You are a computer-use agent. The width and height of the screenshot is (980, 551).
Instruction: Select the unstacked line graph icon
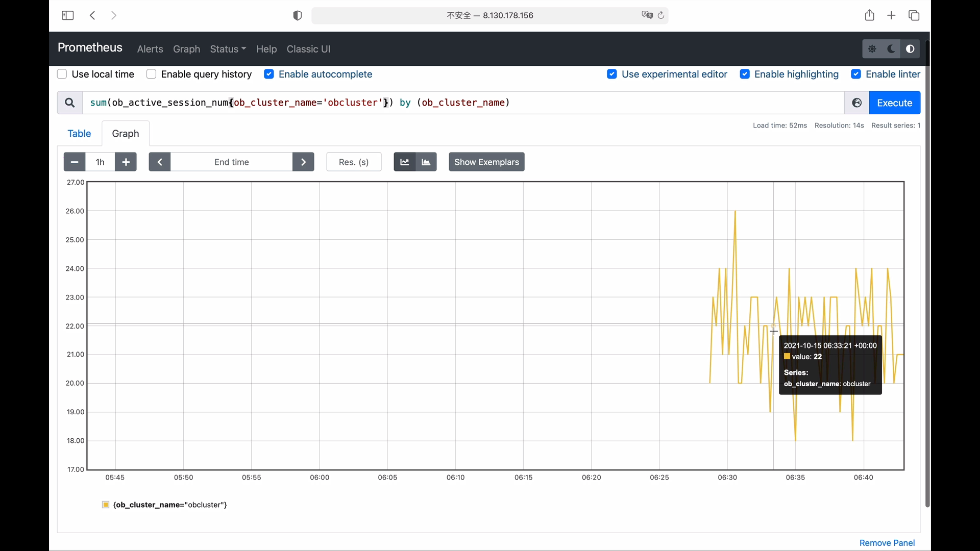(x=404, y=162)
